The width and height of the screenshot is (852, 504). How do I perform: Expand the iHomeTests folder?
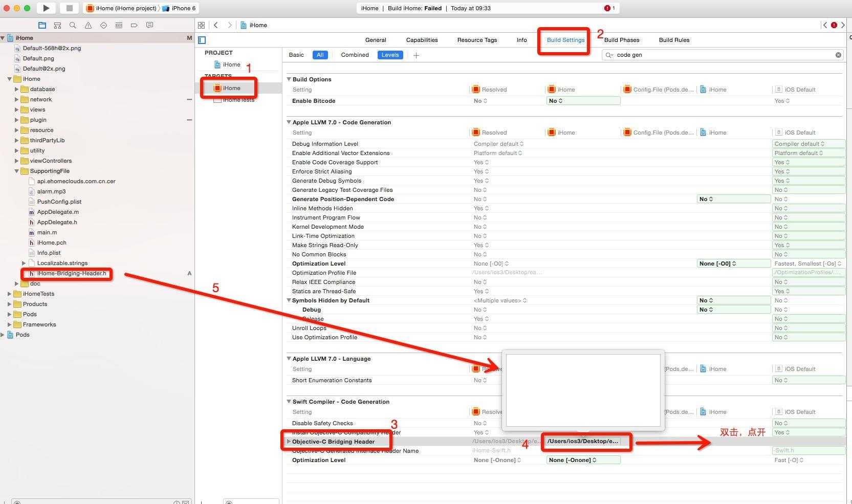click(x=9, y=294)
